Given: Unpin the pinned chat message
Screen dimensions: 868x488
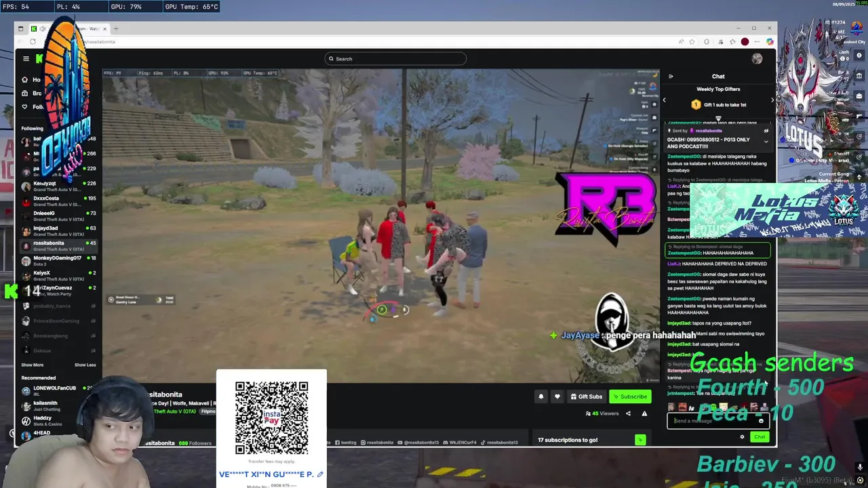Looking at the screenshot, I should tap(766, 131).
